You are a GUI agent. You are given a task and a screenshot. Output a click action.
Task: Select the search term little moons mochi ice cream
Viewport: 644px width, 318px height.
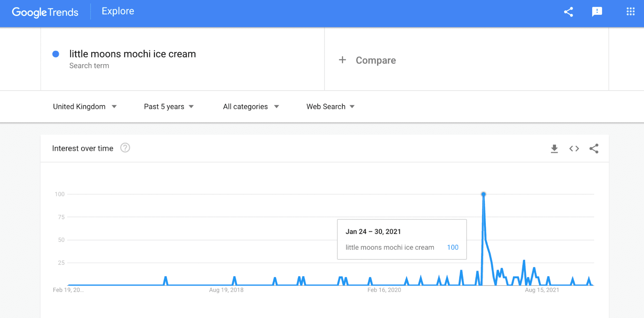point(132,54)
